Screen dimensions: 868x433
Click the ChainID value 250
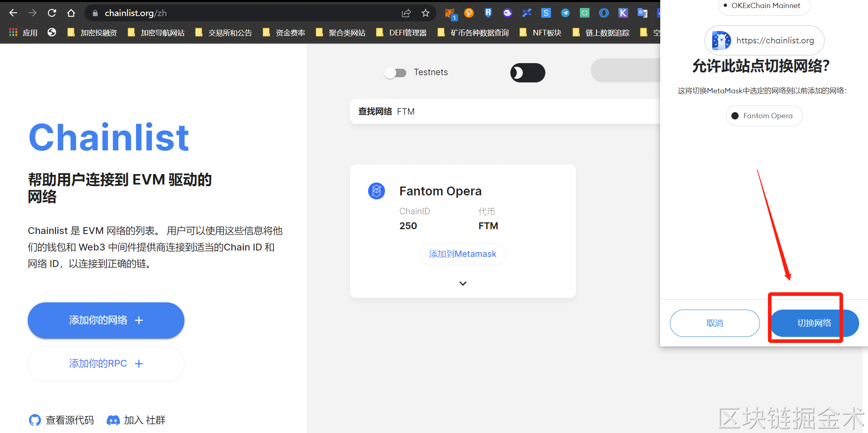click(408, 226)
